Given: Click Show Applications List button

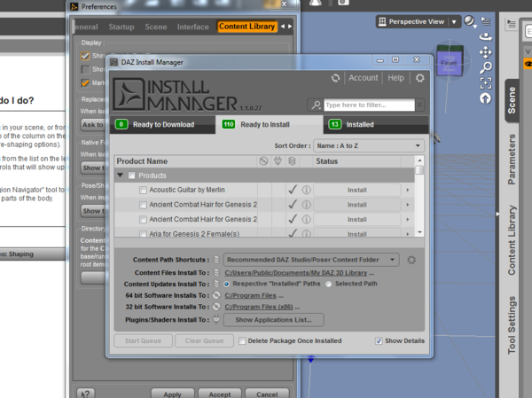Looking at the screenshot, I should tap(273, 320).
